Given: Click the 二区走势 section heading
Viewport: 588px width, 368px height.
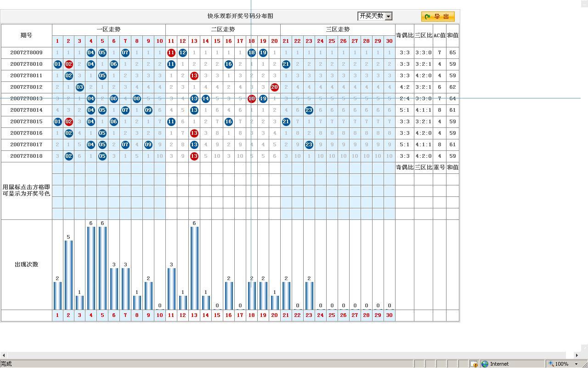Looking at the screenshot, I should point(223,29).
